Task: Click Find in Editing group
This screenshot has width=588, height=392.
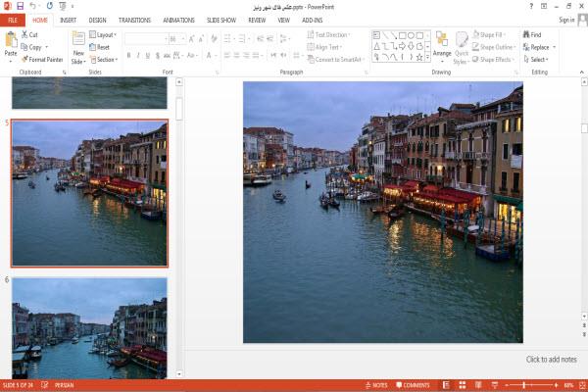Action: point(532,35)
